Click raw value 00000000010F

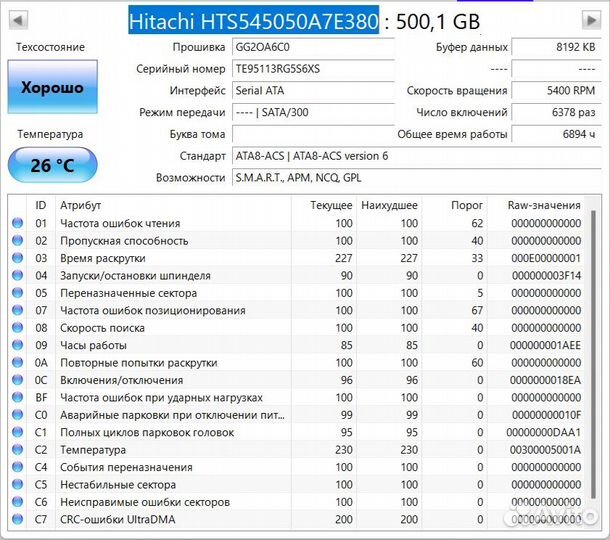pos(546,415)
